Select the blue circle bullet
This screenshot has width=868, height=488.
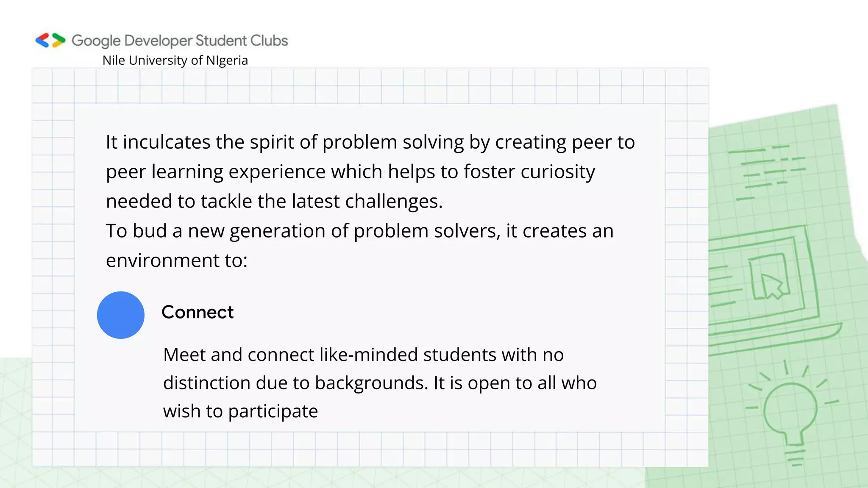(121, 315)
